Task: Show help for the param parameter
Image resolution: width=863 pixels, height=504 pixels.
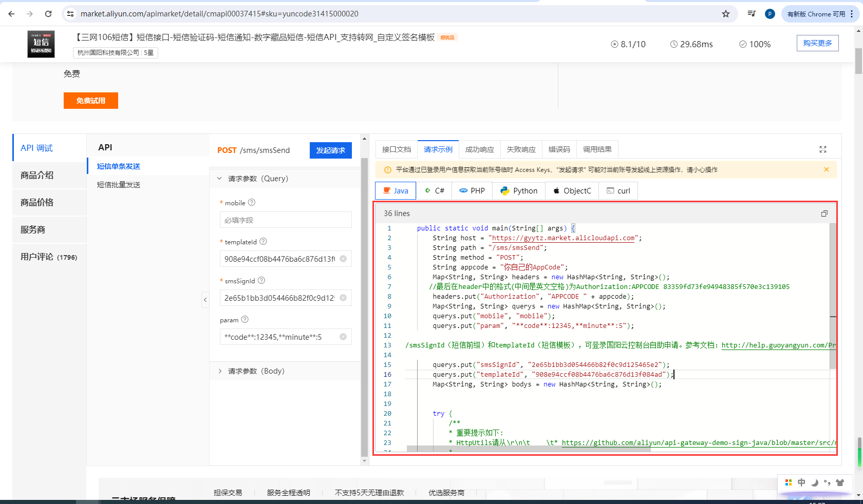Action: point(245,319)
